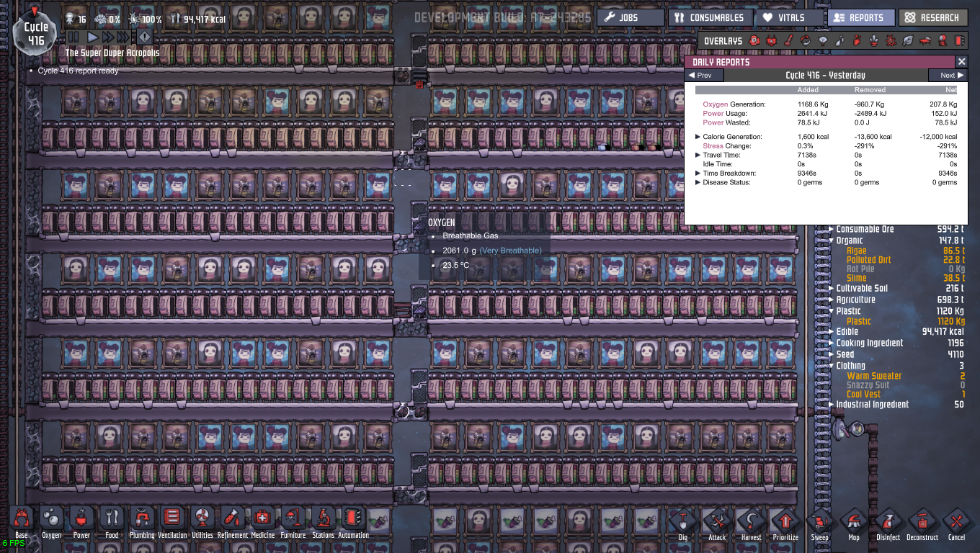
Task: Expand the Time Breakdown report row
Action: point(698,174)
